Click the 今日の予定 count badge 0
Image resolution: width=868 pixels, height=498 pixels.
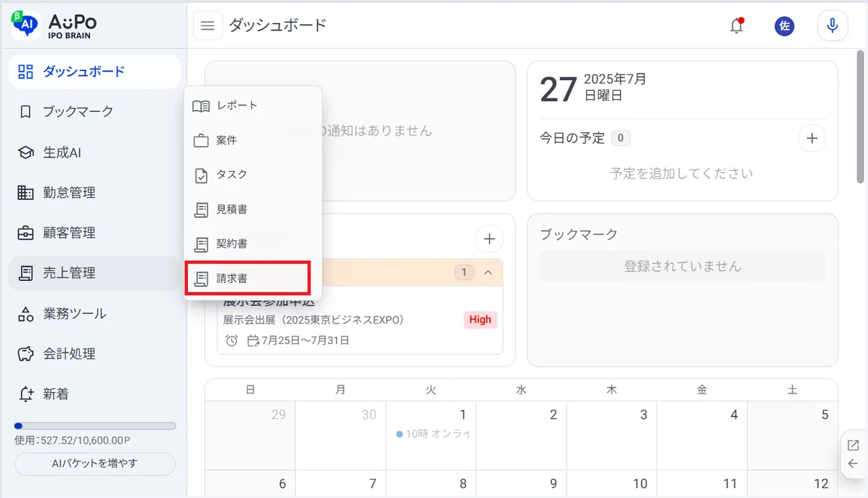click(x=620, y=138)
